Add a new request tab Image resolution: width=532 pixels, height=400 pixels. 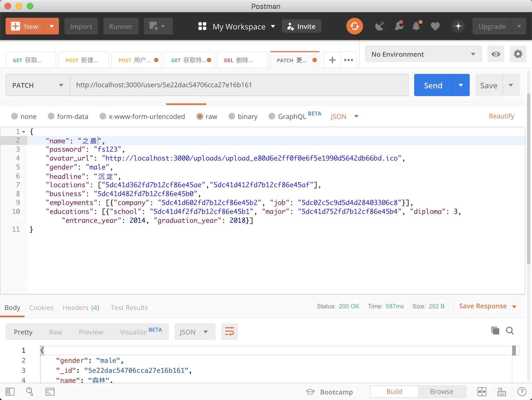(332, 60)
